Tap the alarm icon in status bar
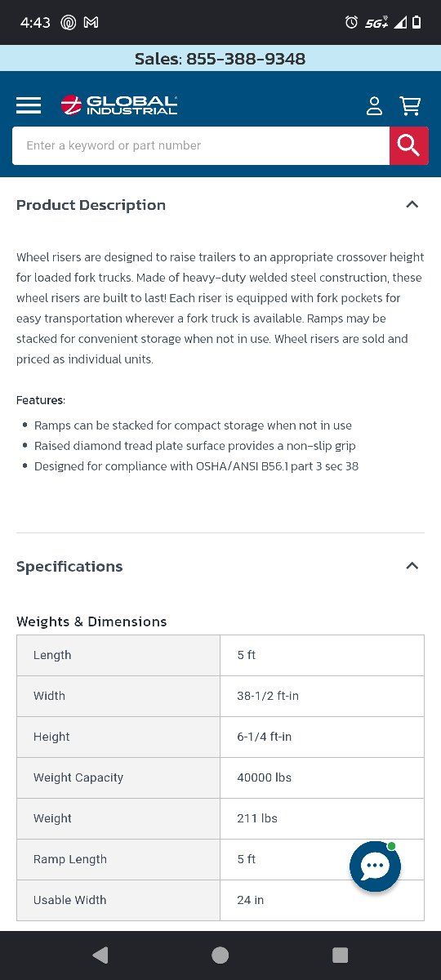The image size is (441, 980). click(351, 22)
